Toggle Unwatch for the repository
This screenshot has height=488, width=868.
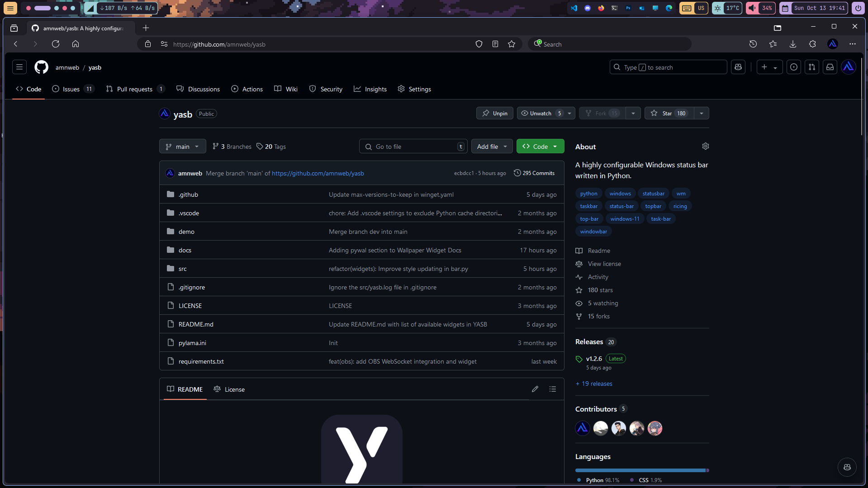[x=541, y=113]
